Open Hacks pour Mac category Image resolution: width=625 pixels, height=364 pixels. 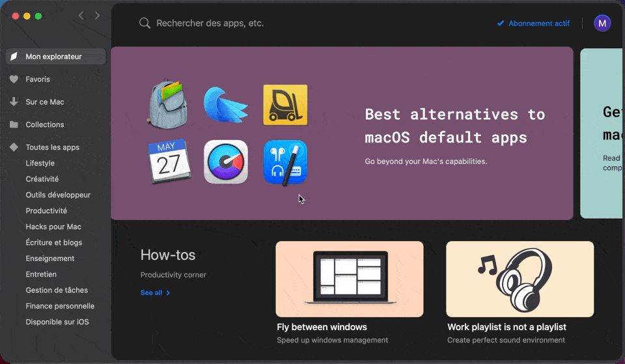point(53,227)
